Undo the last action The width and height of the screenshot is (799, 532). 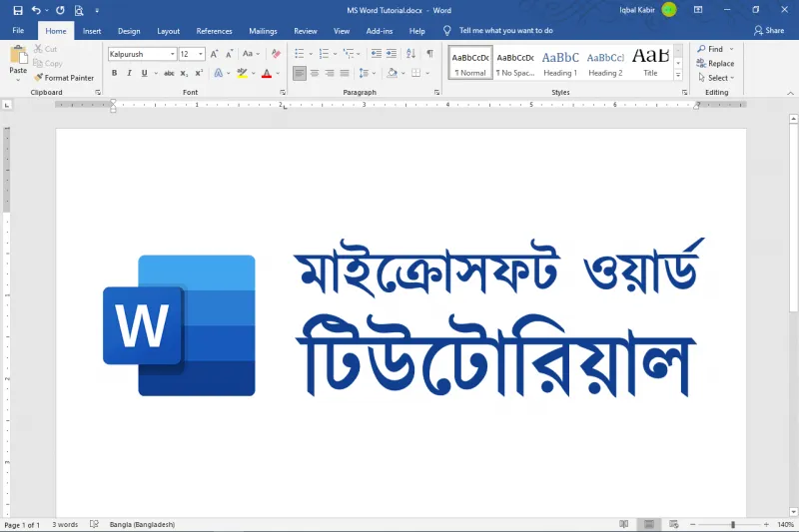(x=36, y=10)
